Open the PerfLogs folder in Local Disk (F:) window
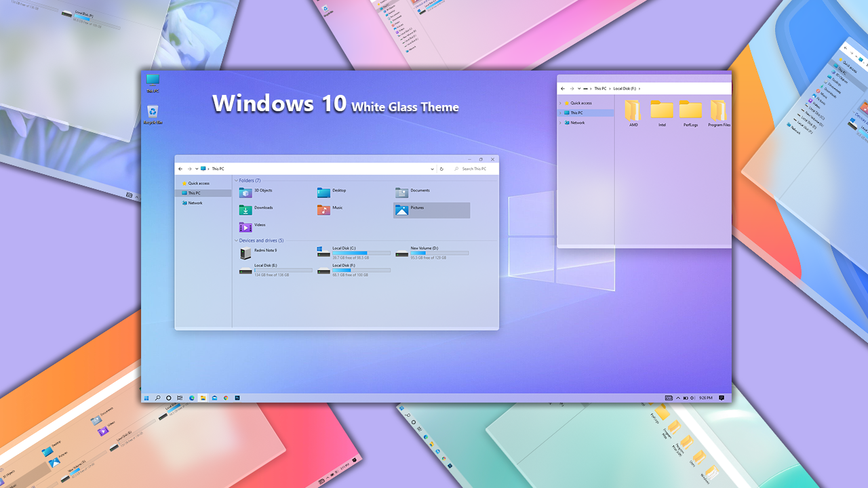 click(691, 109)
